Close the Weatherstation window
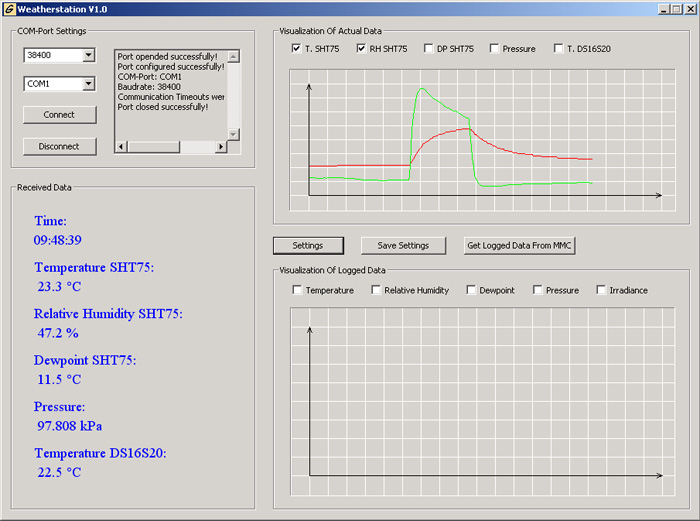The height and width of the screenshot is (521, 700). pyautogui.click(x=690, y=9)
